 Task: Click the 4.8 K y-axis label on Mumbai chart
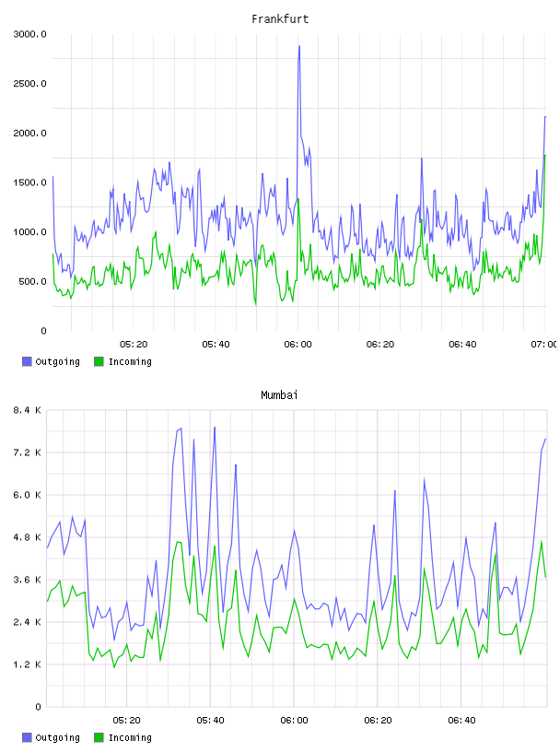(27, 537)
